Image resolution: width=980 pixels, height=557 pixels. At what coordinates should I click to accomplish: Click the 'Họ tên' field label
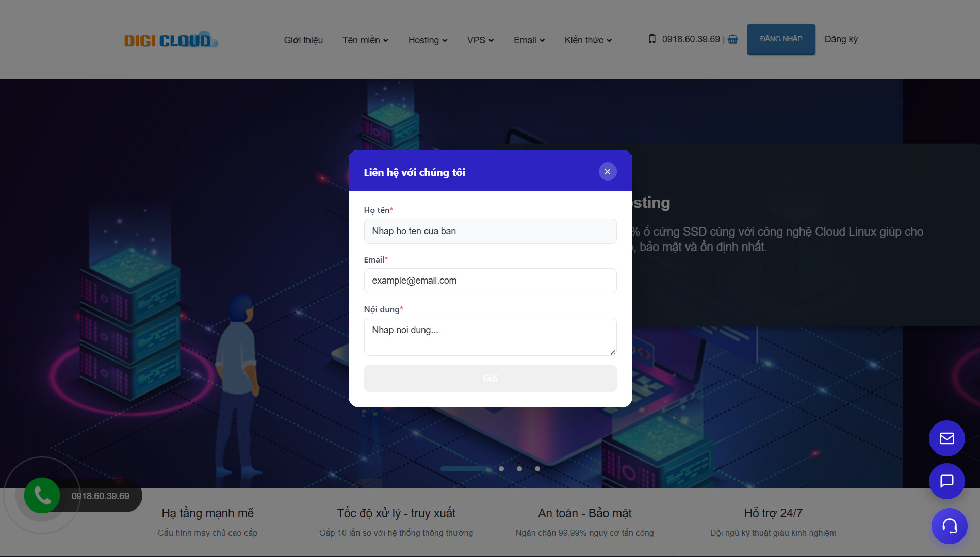coord(377,210)
